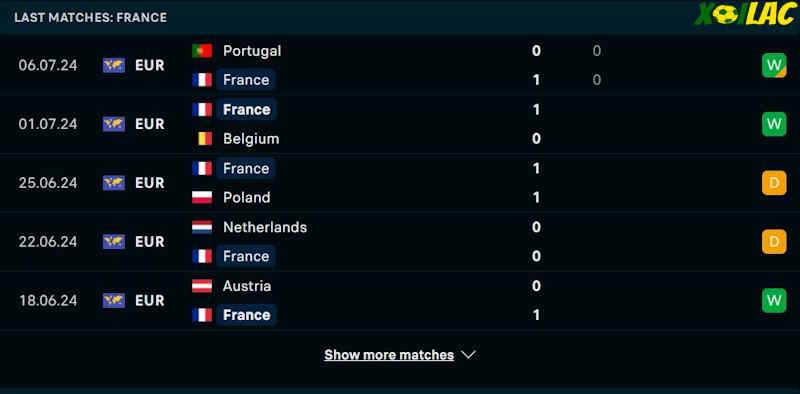Open the Xoilac logo

(x=745, y=15)
